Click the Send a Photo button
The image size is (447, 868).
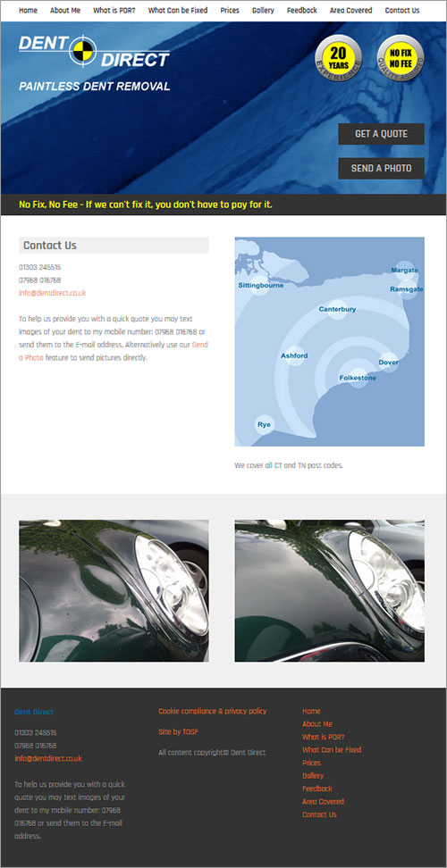381,168
